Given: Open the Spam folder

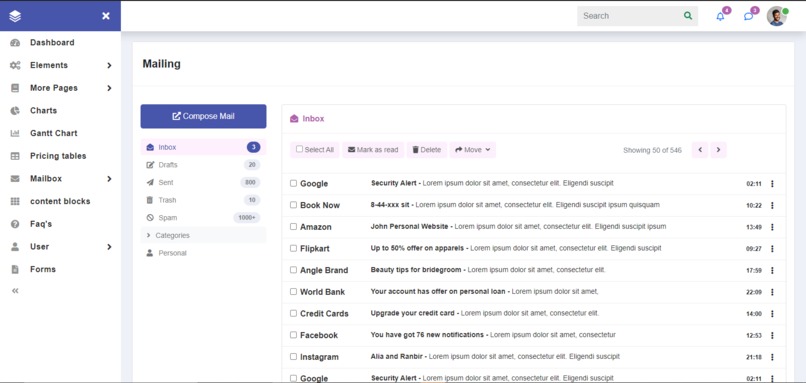Looking at the screenshot, I should click(x=204, y=218).
